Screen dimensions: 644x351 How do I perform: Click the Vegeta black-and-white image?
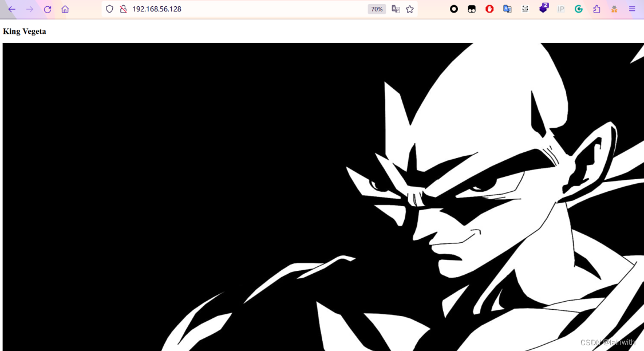(x=323, y=197)
